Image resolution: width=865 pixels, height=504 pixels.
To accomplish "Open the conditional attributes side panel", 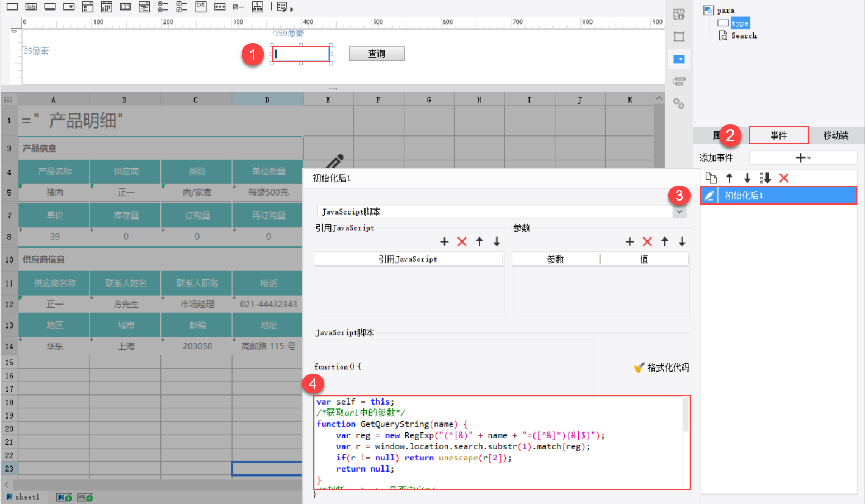I will click(679, 82).
